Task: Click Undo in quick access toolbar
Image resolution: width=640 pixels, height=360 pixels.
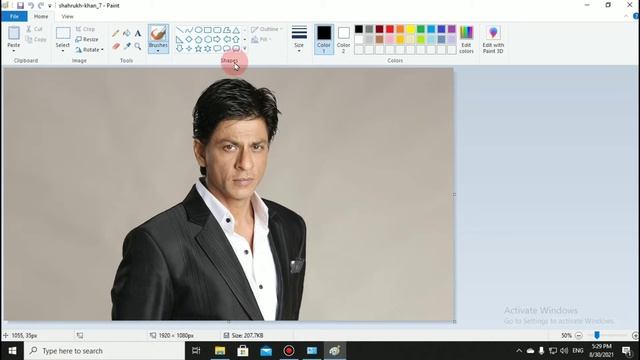Action: 31,5
